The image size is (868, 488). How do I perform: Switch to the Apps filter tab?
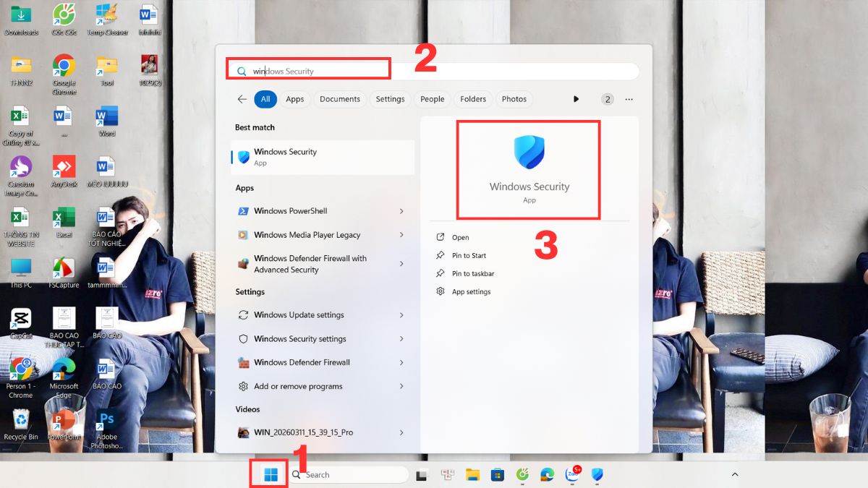click(x=295, y=99)
